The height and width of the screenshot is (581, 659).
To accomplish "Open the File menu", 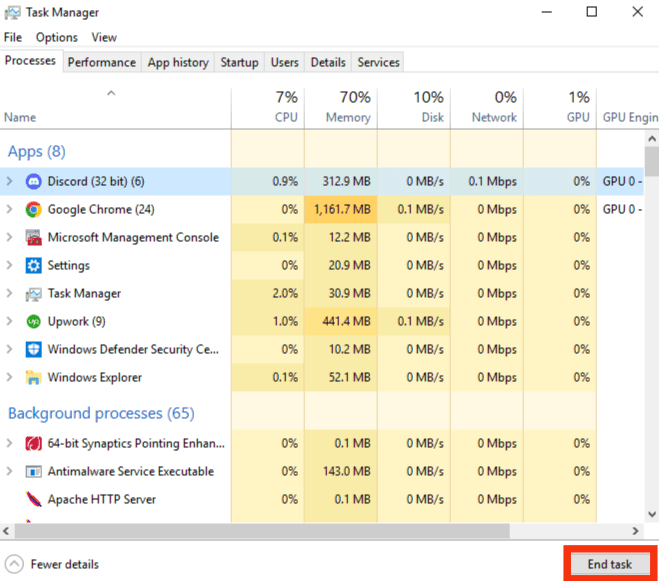I will tap(13, 37).
